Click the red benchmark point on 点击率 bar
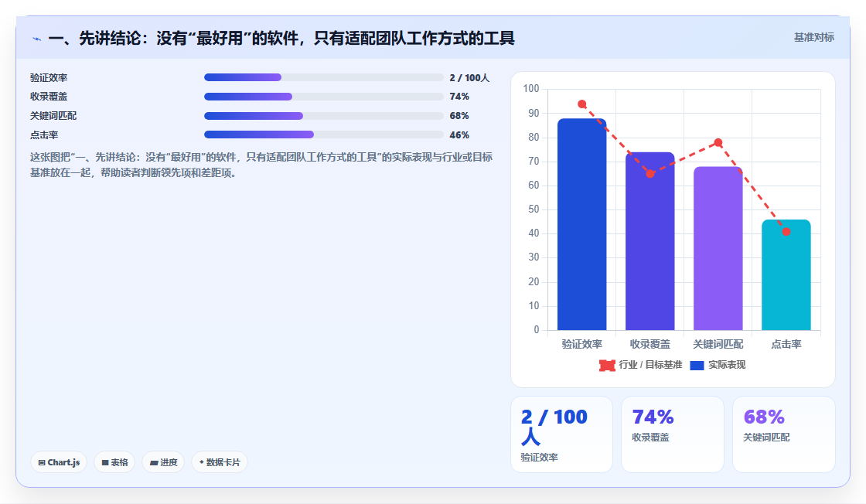This screenshot has height=504, width=866. click(x=786, y=231)
